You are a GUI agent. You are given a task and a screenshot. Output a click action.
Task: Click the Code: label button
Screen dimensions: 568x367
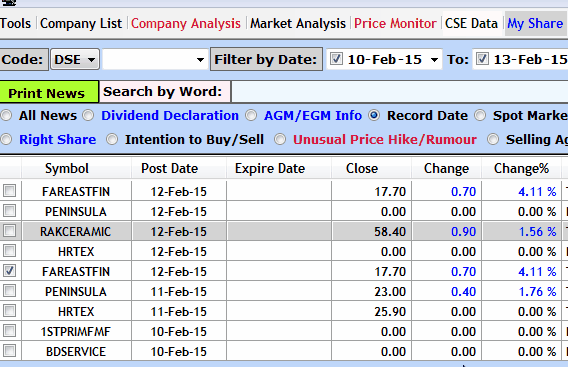click(x=24, y=59)
